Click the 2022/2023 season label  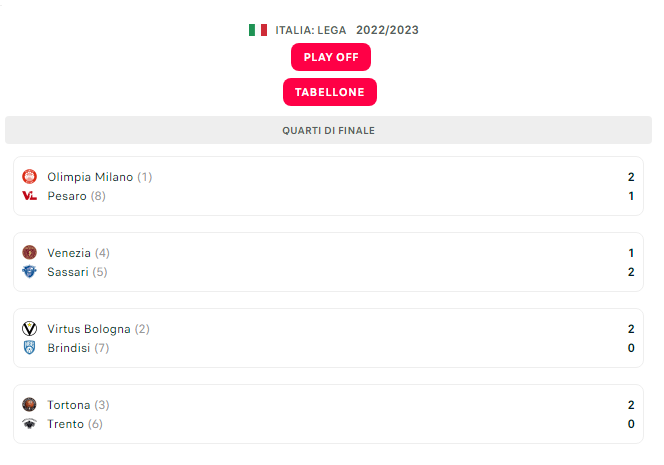[387, 30]
